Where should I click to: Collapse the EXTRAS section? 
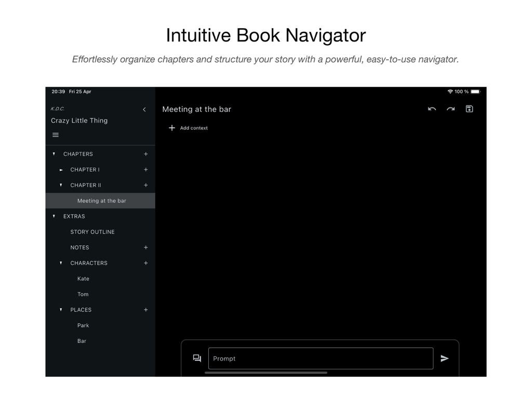(x=54, y=216)
